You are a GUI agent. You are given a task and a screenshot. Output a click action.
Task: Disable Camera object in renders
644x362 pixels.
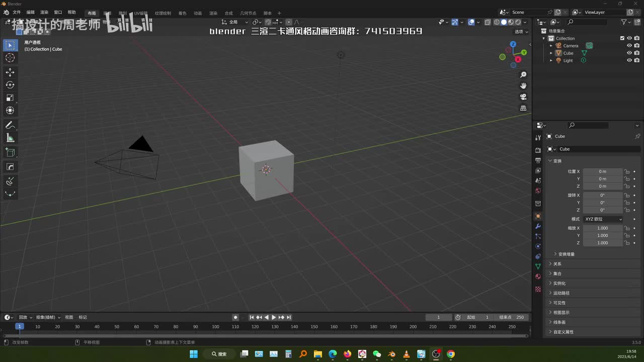click(x=636, y=46)
